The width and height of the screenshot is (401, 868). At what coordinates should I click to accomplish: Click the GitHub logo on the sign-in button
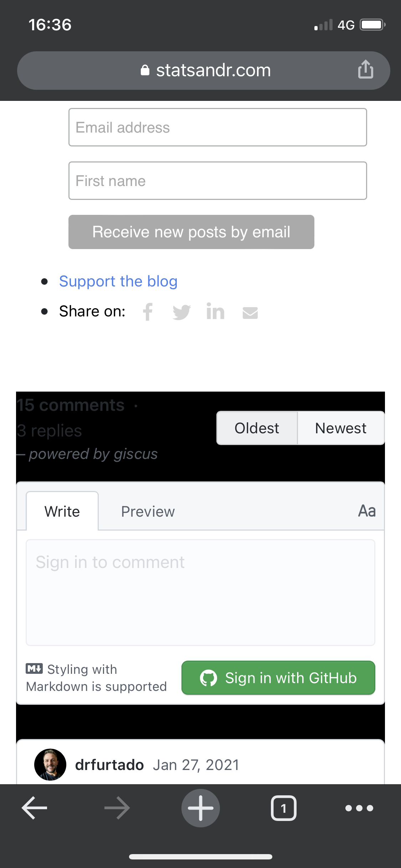click(x=210, y=678)
